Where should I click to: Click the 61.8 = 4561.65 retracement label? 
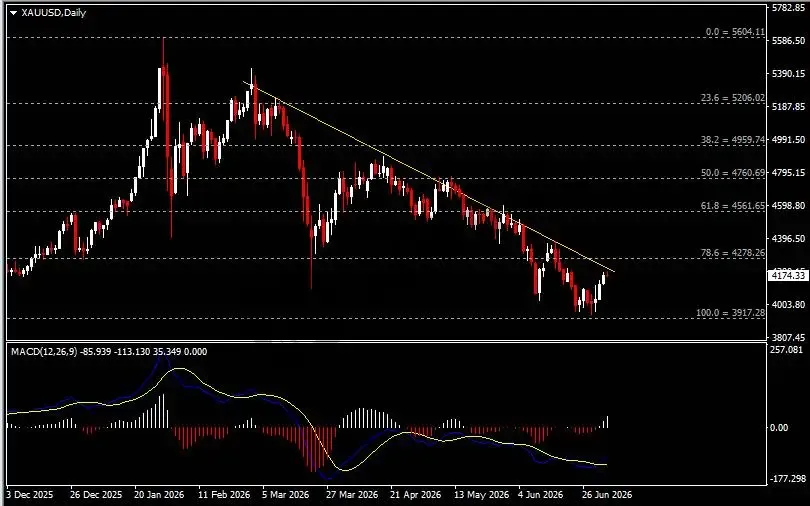coord(733,205)
